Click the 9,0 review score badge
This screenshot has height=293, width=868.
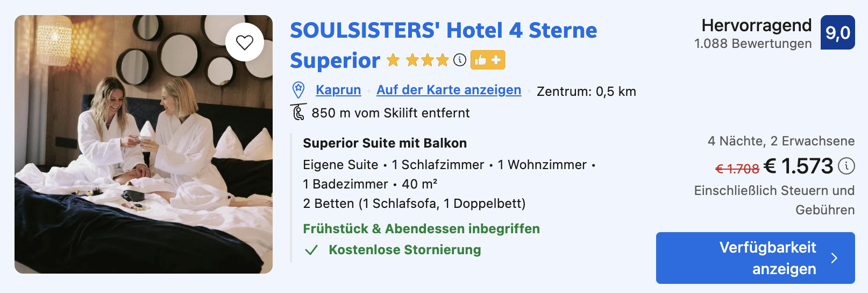point(837,33)
